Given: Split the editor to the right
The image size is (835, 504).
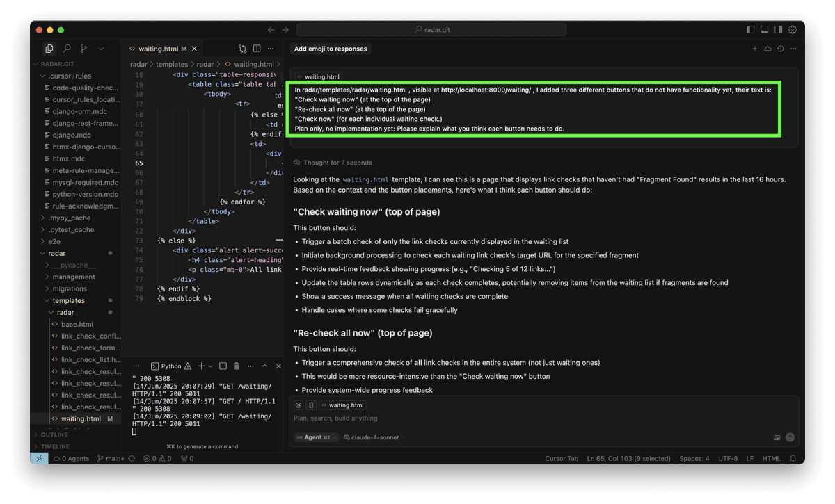Looking at the screenshot, I should (257, 49).
